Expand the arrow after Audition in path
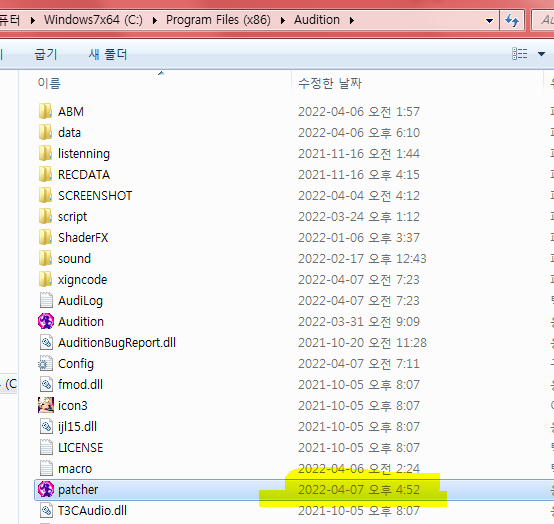 (352, 20)
